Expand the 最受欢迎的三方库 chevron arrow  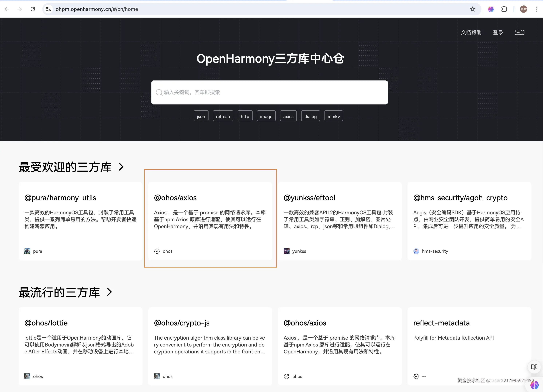point(121,167)
